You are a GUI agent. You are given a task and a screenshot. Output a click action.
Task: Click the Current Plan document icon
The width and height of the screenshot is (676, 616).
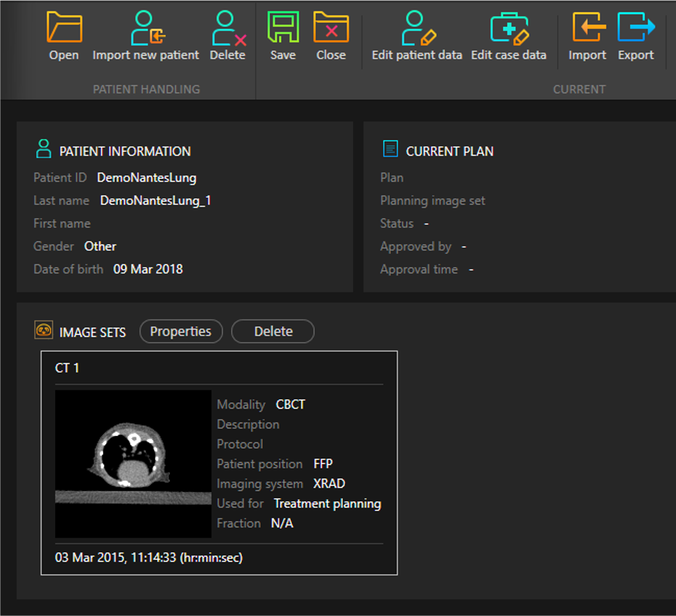(390, 150)
